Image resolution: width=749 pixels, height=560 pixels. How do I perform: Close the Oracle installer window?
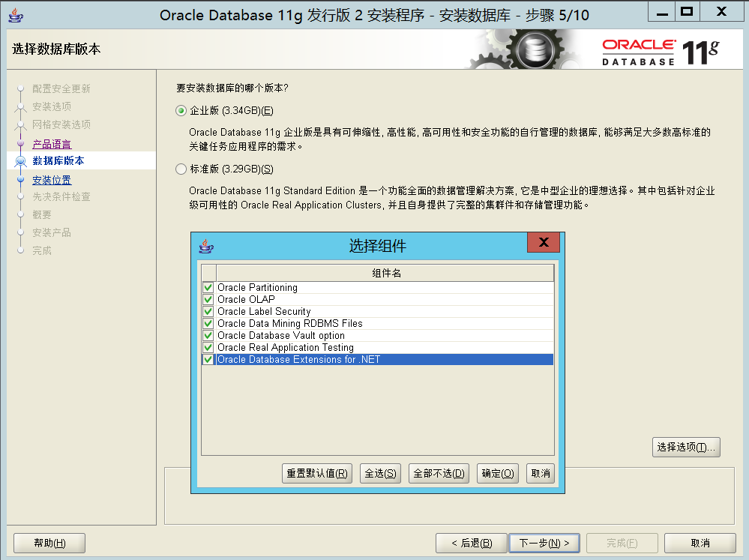point(721,11)
